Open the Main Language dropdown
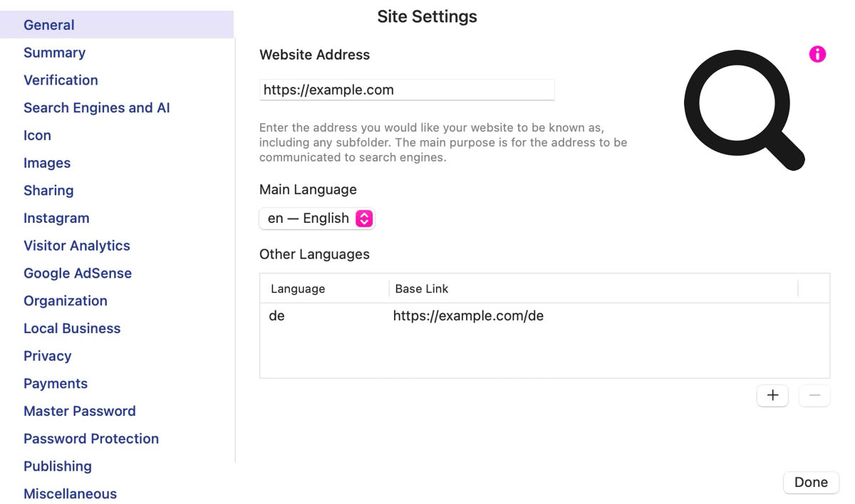Image resolution: width=855 pixels, height=504 pixels. [x=317, y=219]
